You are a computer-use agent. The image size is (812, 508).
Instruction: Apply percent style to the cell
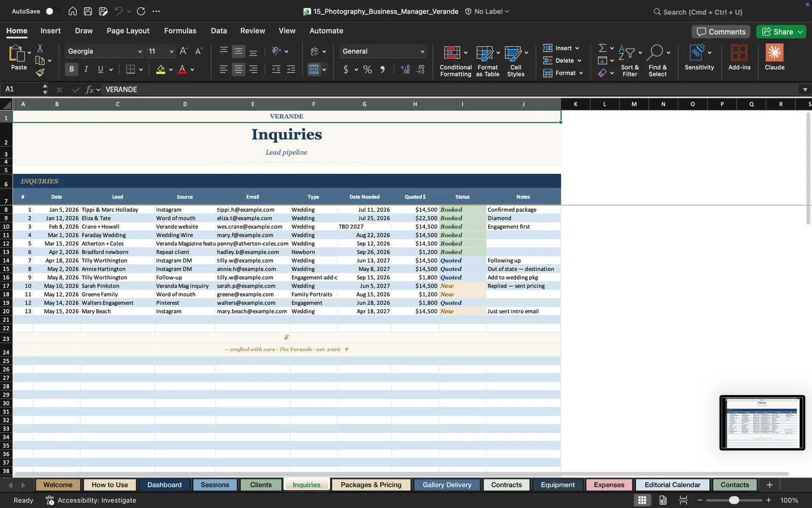[x=367, y=70]
